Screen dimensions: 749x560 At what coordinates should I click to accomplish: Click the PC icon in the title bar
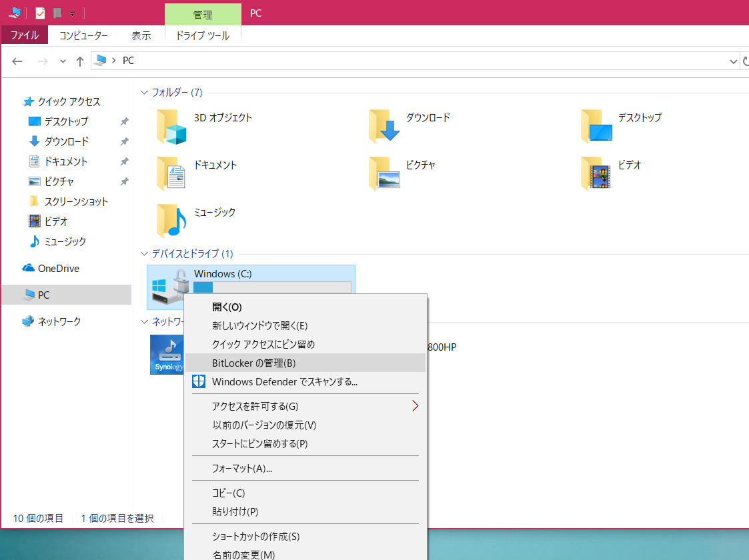(x=14, y=13)
